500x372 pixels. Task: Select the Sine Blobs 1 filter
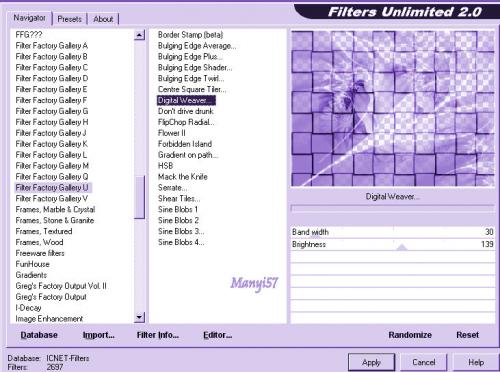point(178,209)
